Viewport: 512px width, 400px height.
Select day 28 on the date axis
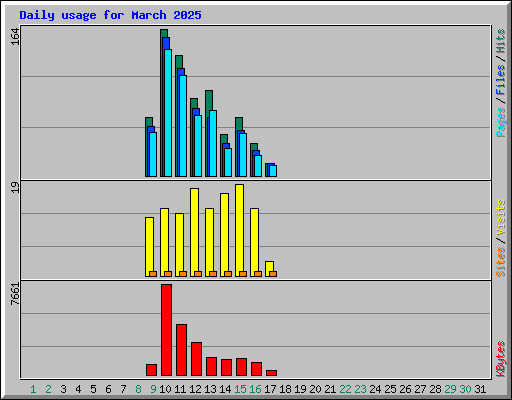[x=435, y=389]
